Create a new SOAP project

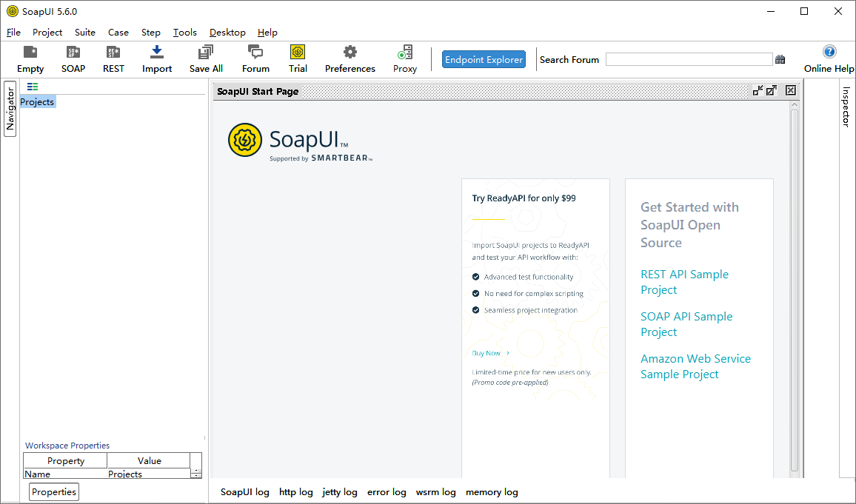[73, 59]
